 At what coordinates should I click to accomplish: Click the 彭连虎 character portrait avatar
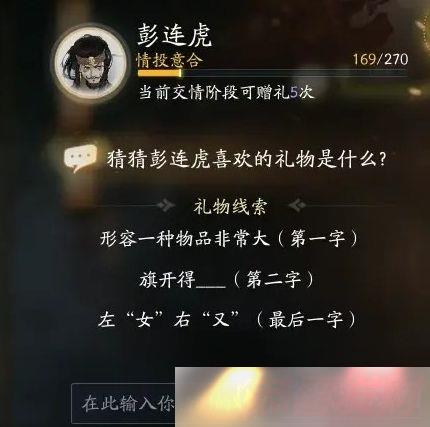point(90,63)
